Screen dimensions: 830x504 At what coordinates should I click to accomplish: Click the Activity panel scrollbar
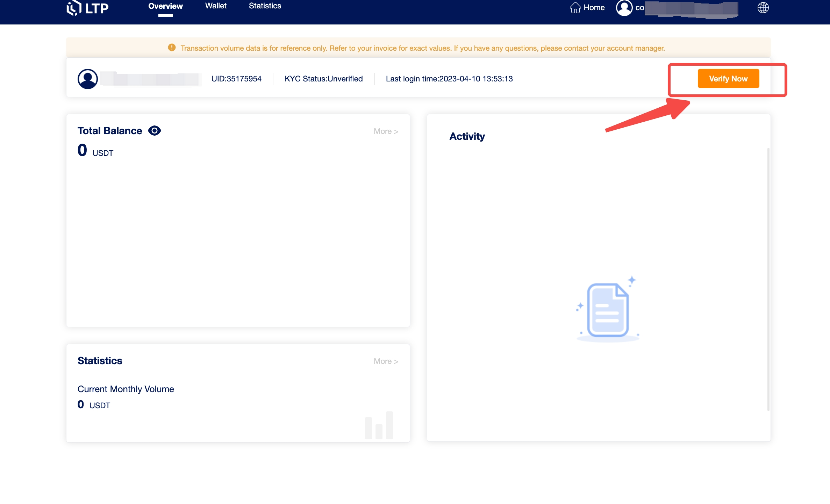pos(768,279)
